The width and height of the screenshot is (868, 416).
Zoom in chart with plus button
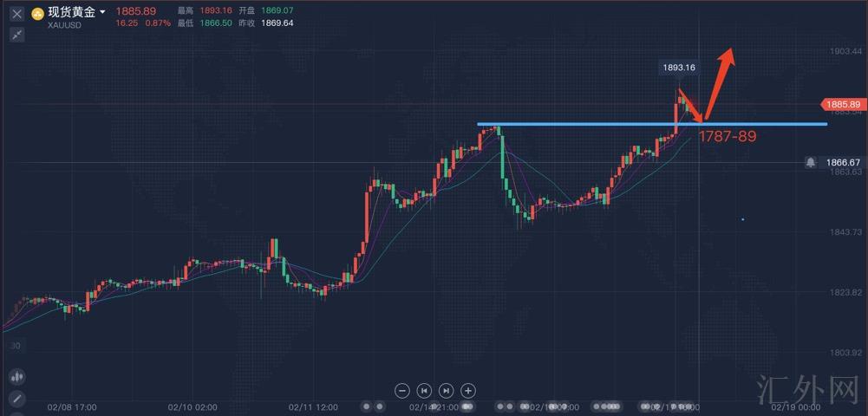pyautogui.click(x=467, y=391)
